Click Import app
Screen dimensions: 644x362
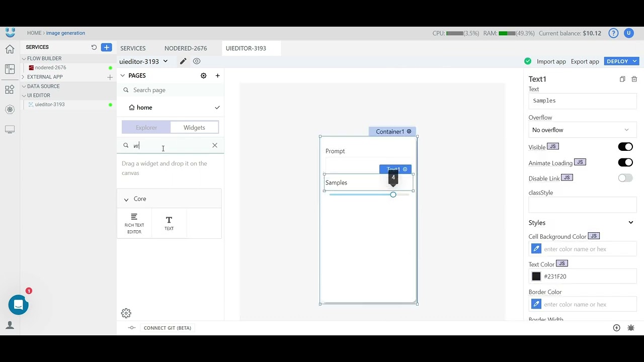coord(551,61)
